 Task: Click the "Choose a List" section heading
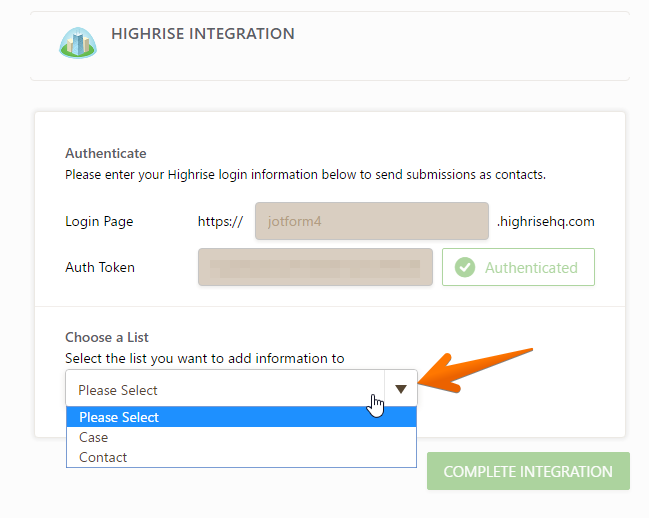click(107, 338)
